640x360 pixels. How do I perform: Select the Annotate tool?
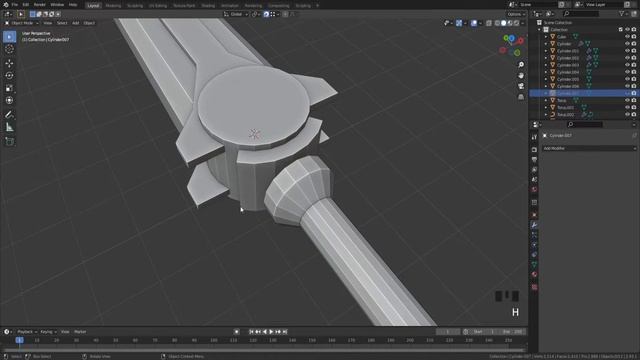coord(9,115)
